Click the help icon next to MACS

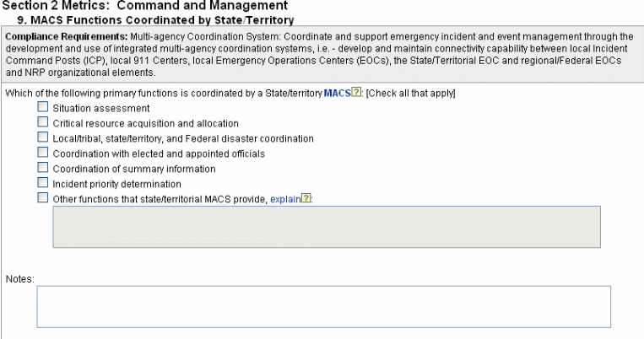(x=356, y=93)
